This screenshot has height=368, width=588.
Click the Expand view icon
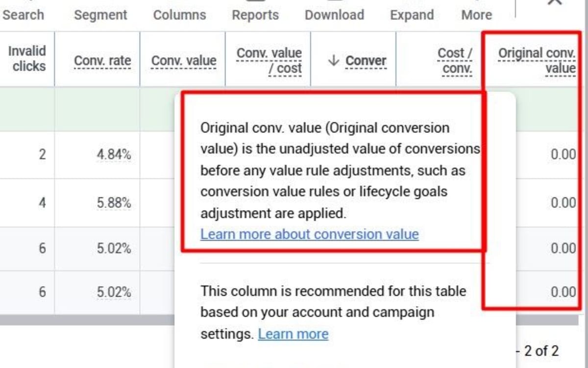tap(412, 15)
